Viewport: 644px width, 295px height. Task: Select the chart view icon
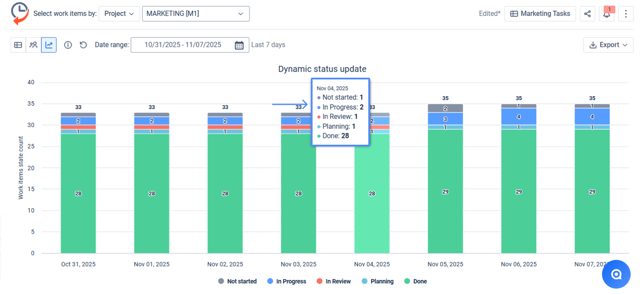49,45
